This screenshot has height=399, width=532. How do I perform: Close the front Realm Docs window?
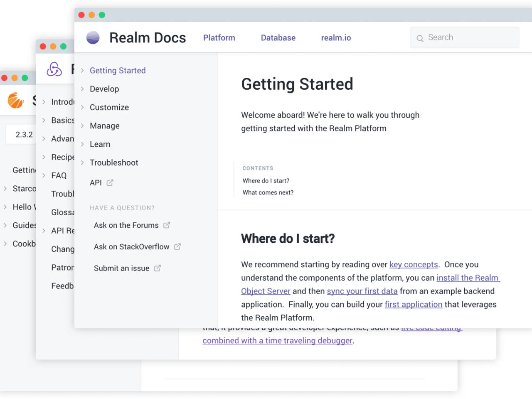81,15
